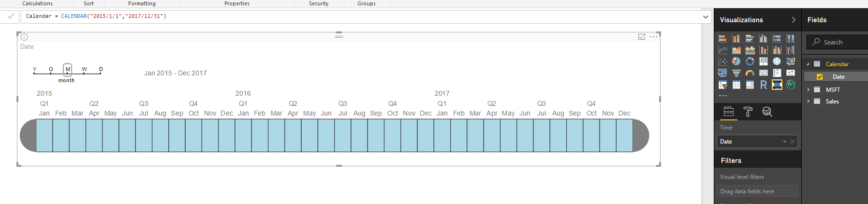
Task: Click the left grey timeline range handle
Action: tap(28, 135)
